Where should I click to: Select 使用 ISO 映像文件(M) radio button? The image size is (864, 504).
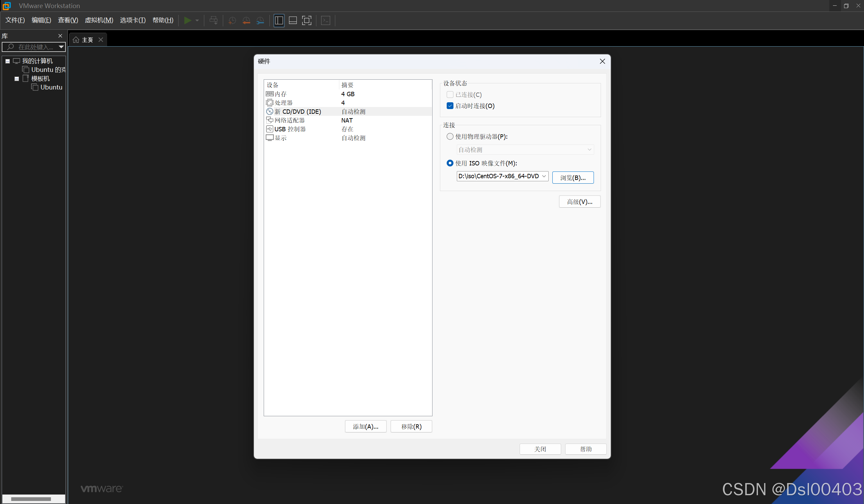click(450, 163)
